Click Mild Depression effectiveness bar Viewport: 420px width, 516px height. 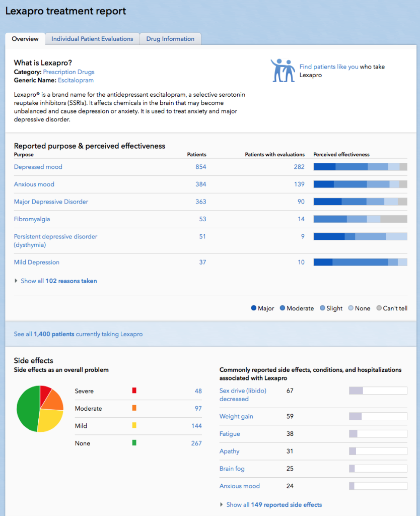pyautogui.click(x=360, y=262)
